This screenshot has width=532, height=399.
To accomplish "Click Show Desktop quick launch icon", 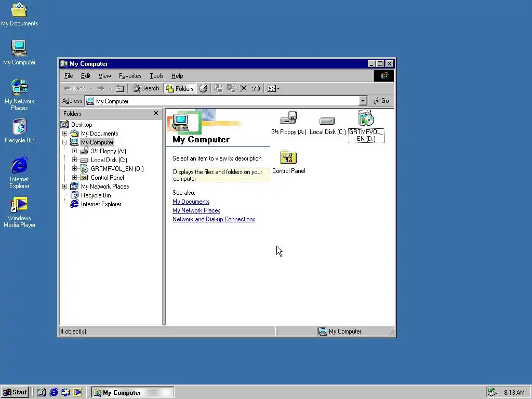I will point(42,393).
